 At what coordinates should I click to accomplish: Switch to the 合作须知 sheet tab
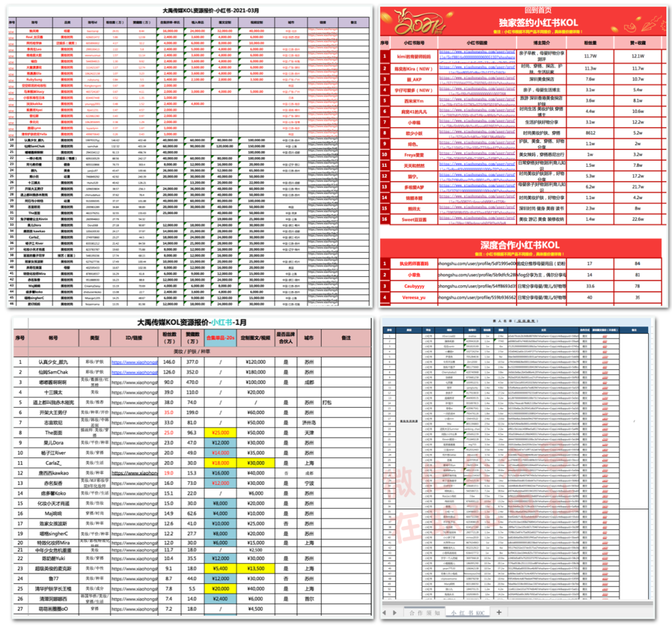(x=424, y=613)
